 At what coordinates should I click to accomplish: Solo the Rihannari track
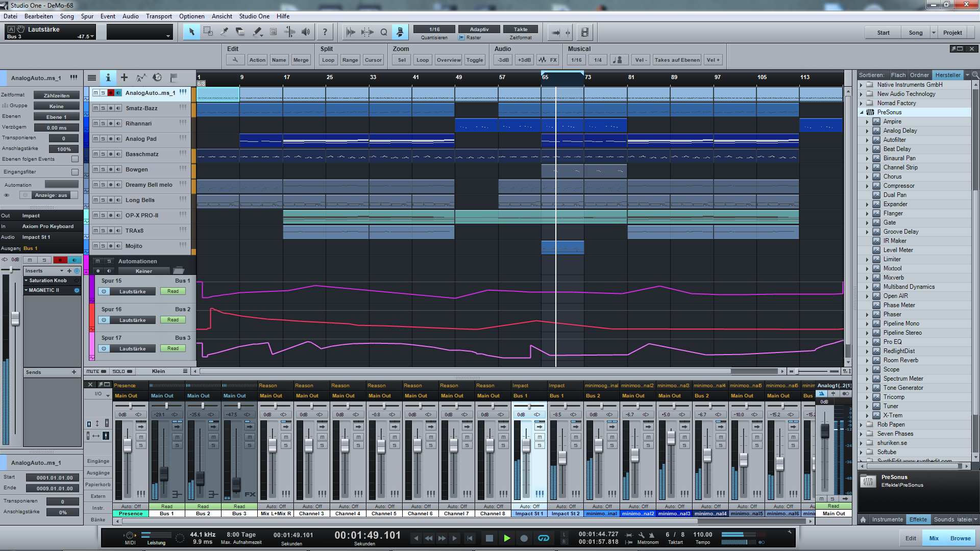[103, 123]
